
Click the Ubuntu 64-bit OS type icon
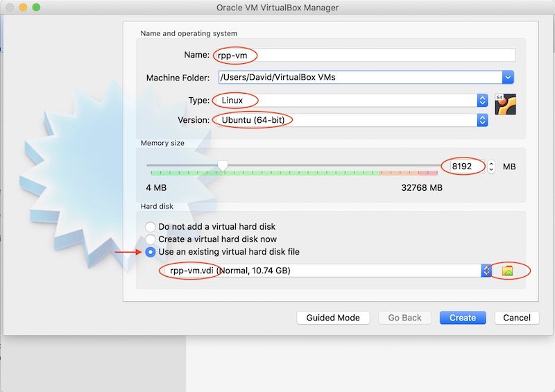coord(505,104)
